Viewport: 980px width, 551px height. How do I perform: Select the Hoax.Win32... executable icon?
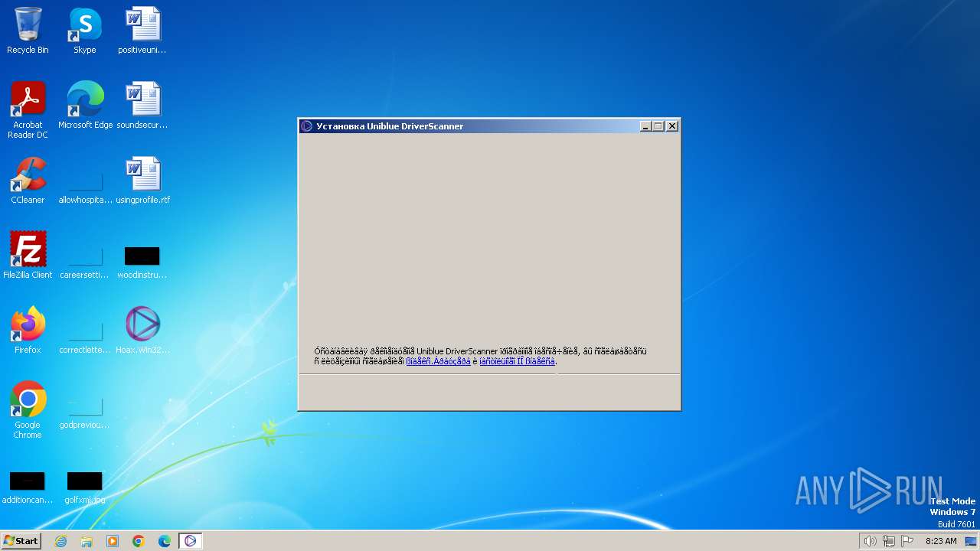click(x=142, y=331)
